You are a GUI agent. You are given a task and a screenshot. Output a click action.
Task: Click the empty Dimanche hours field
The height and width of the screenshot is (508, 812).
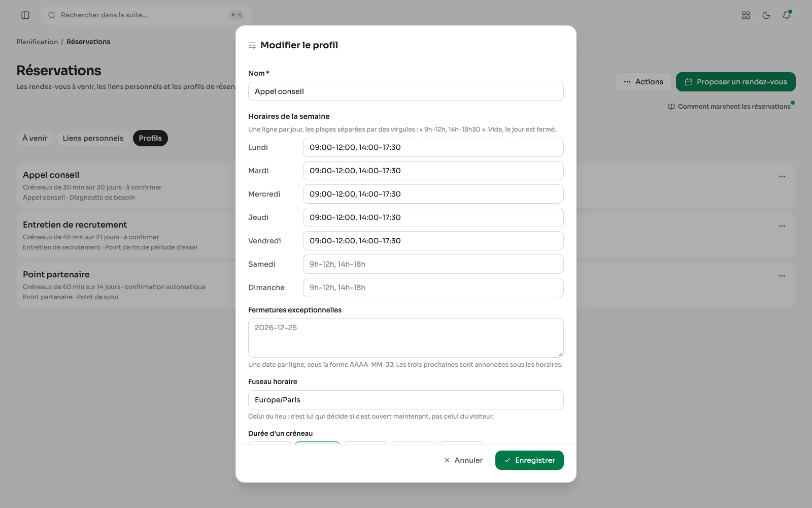click(x=433, y=288)
